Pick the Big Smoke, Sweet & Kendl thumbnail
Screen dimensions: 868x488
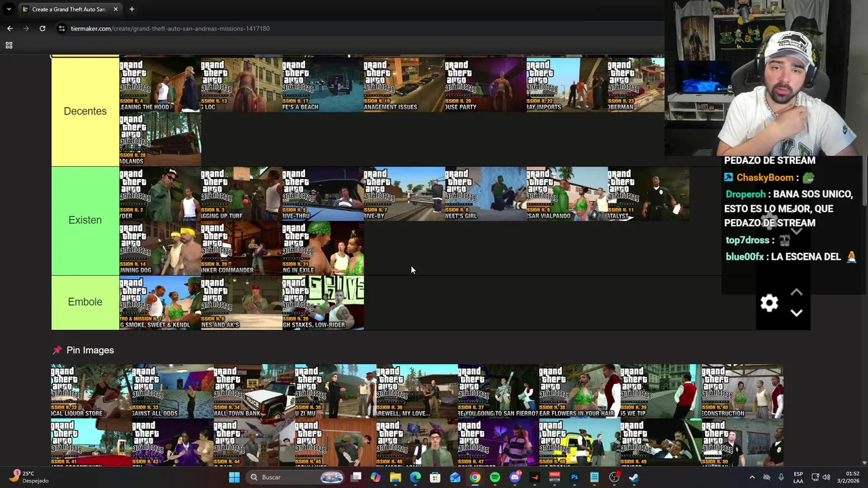[x=160, y=303]
